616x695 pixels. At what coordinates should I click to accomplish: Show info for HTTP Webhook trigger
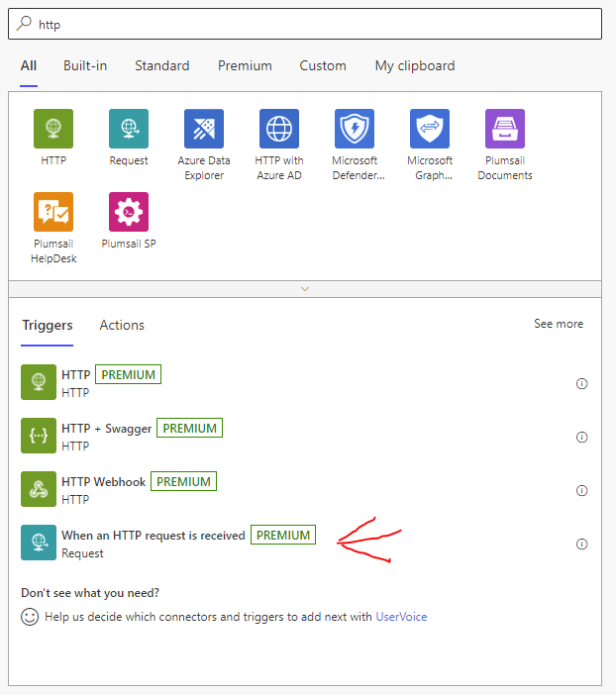(x=582, y=491)
